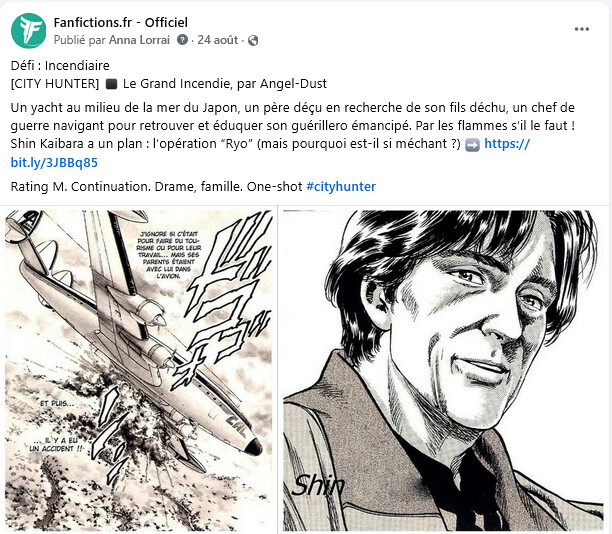612x534 pixels.
Task: Click the 24 août post timestamp
Action: [x=217, y=41]
